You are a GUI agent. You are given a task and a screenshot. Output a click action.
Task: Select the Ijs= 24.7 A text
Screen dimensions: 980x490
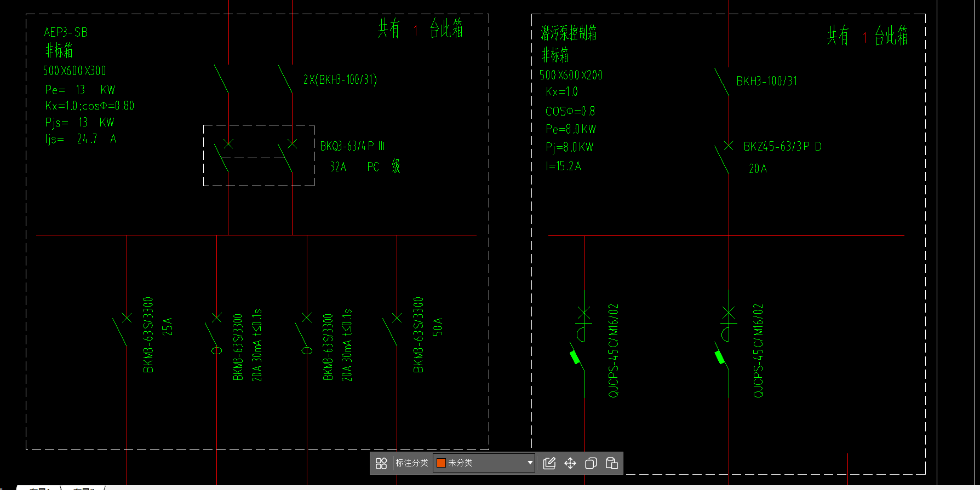(x=81, y=139)
